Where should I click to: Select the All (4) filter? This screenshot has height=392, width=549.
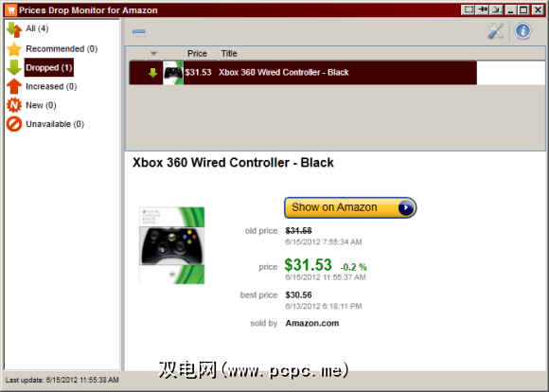37,28
